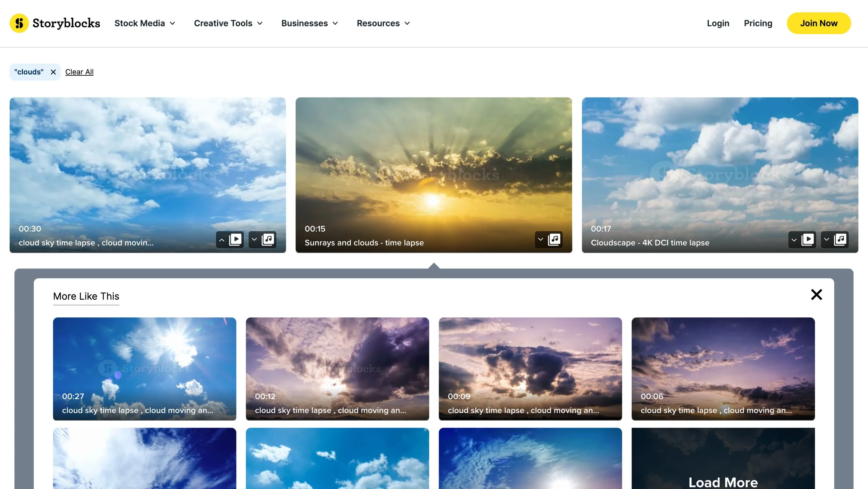Image resolution: width=868 pixels, height=489 pixels.
Task: Click Load More thumbnail
Action: (x=723, y=481)
